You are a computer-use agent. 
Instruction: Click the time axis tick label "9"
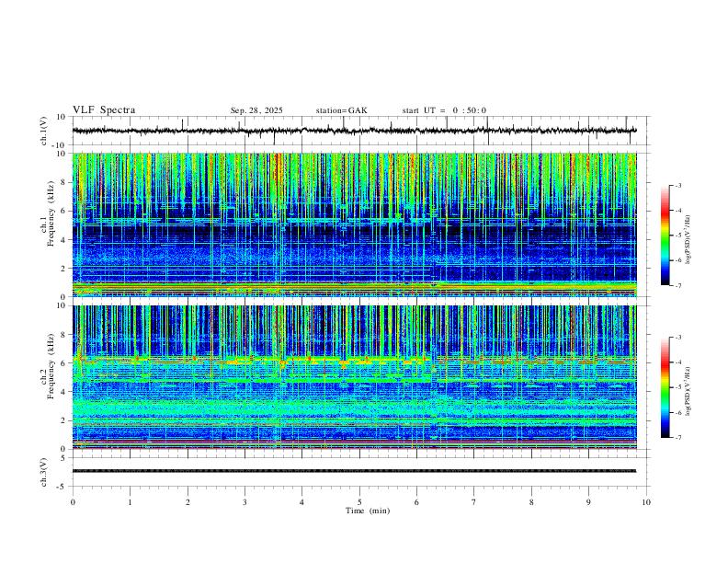coord(588,502)
